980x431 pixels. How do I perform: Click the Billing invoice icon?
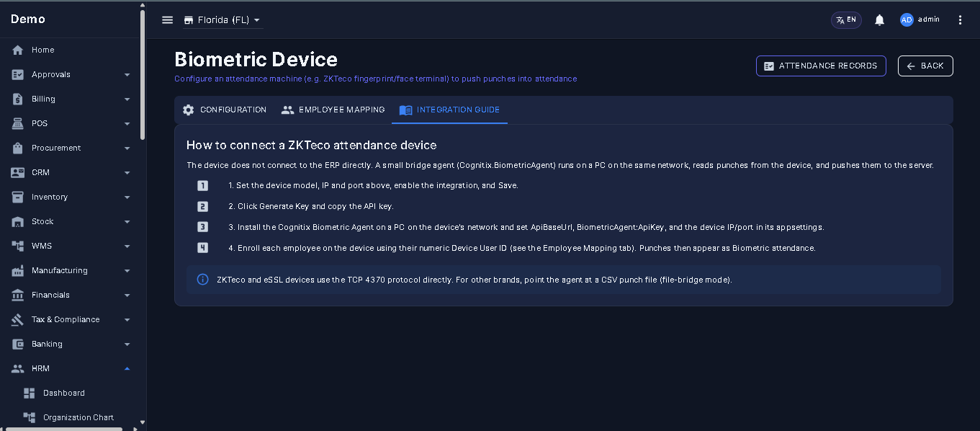18,99
